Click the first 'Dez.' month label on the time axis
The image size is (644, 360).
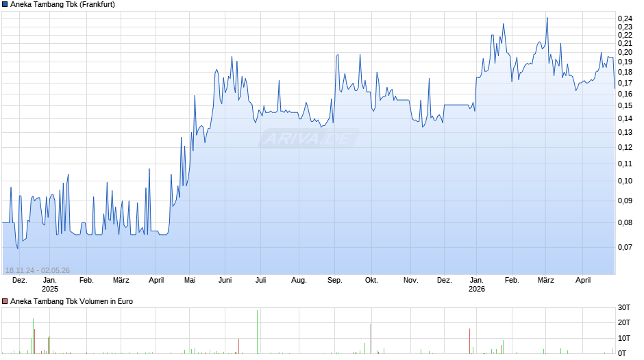point(20,281)
